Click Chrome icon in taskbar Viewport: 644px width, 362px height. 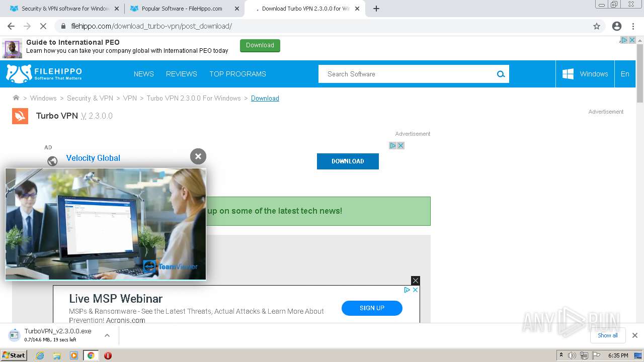pos(91,355)
